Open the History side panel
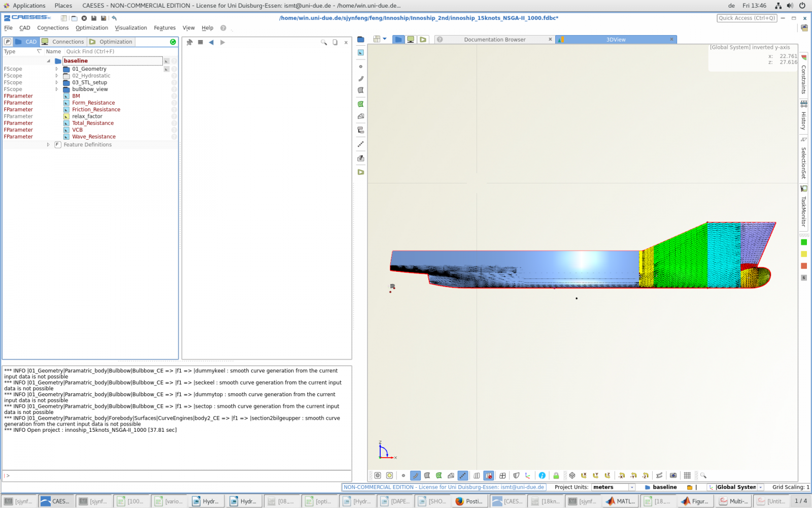 click(x=804, y=115)
